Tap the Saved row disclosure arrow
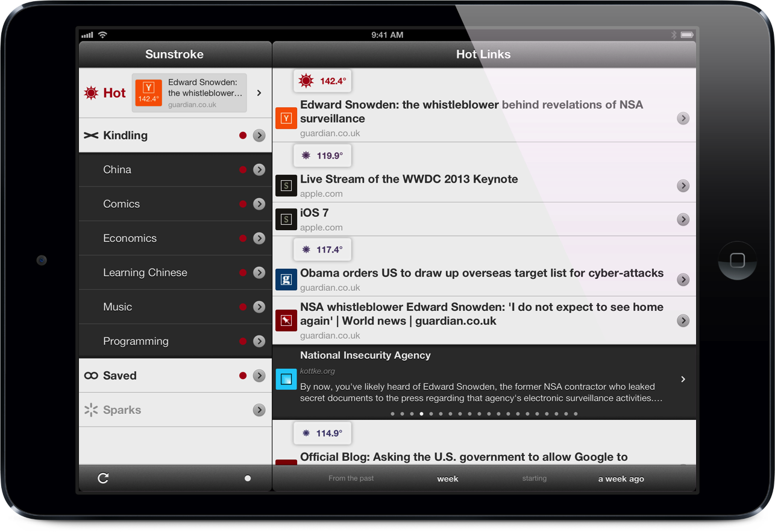775x532 pixels. click(259, 376)
